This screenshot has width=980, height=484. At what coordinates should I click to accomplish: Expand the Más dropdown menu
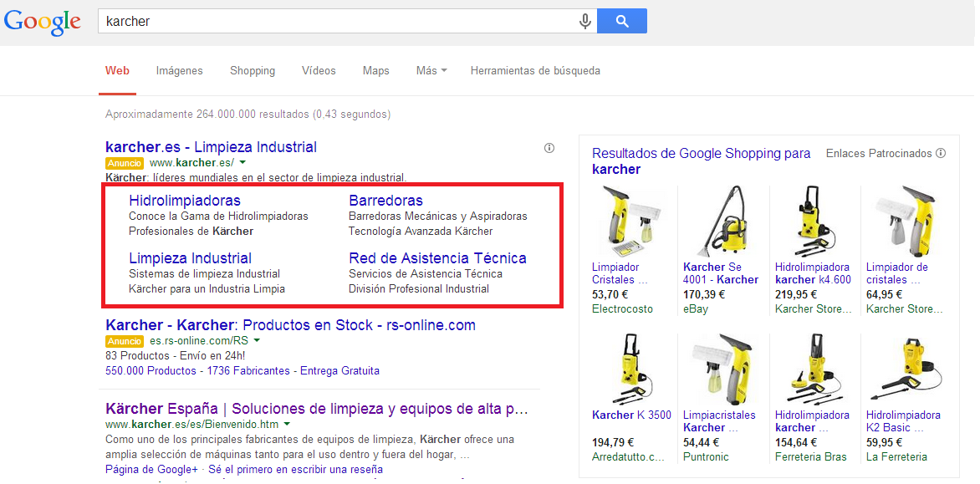tap(431, 71)
